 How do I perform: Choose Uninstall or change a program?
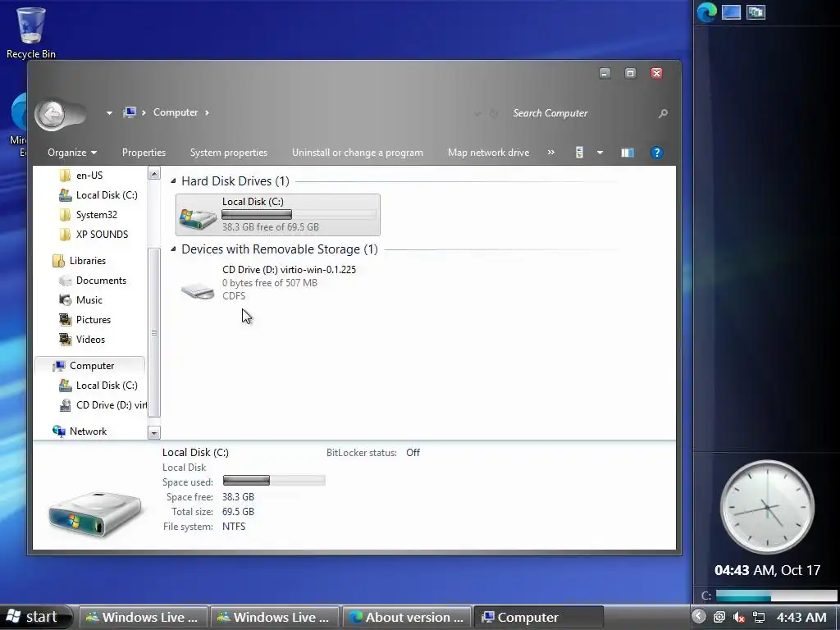(358, 153)
